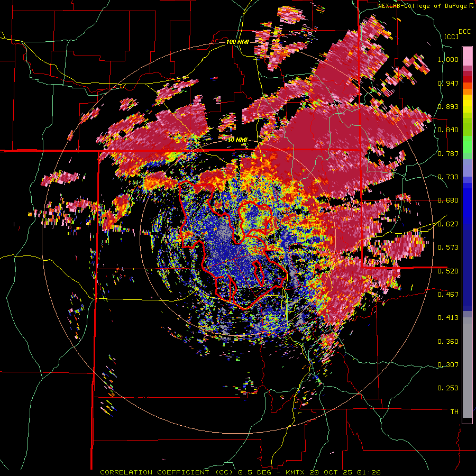Select the 0.680 scale value
476x476 pixels.
tap(448, 200)
